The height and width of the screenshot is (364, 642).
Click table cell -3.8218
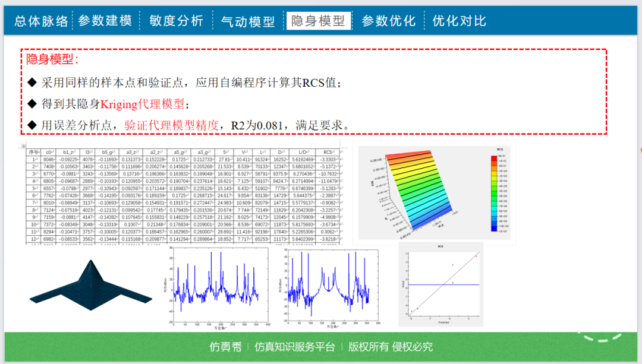[328, 239]
